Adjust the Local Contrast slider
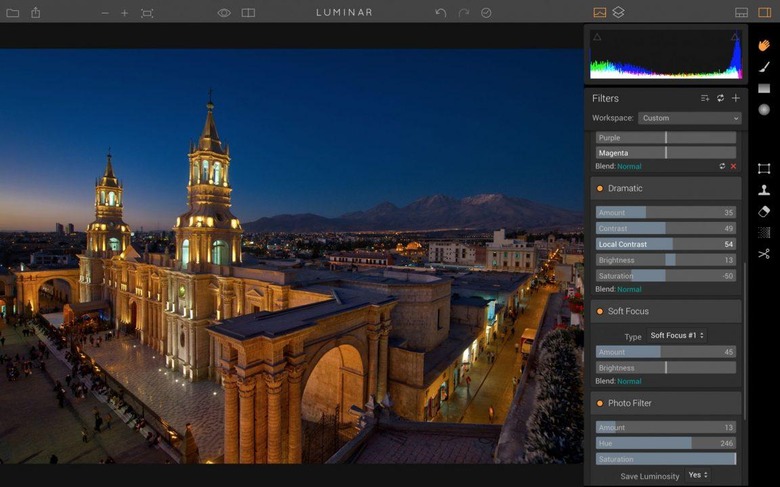This screenshot has width=780, height=487. click(666, 244)
